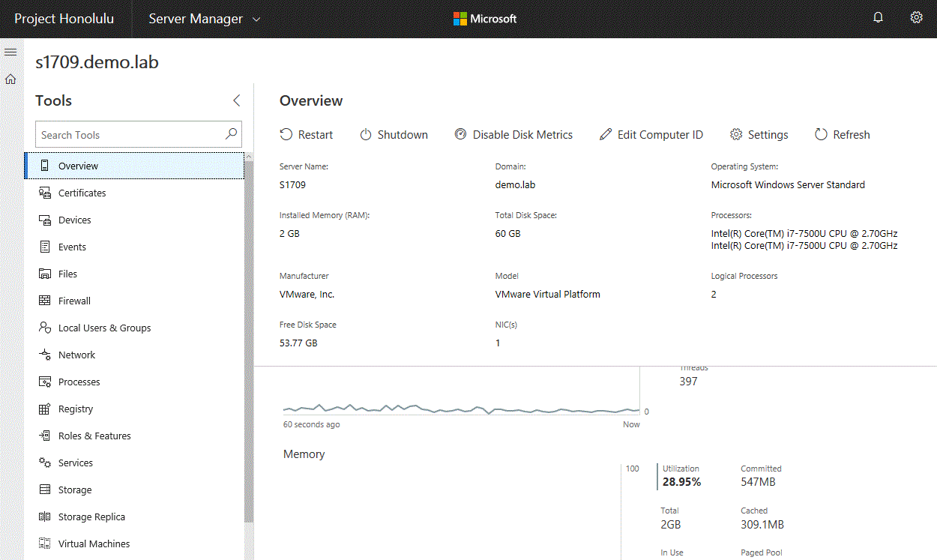The width and height of the screenshot is (937, 560).
Task: Click inside the Search Tools field
Action: 127,135
